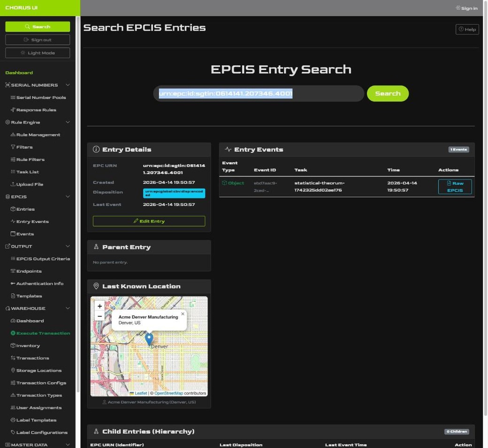Screen dimensions: 488x448
Task: Open Rule Filters in sidebar
Action: 27,160
